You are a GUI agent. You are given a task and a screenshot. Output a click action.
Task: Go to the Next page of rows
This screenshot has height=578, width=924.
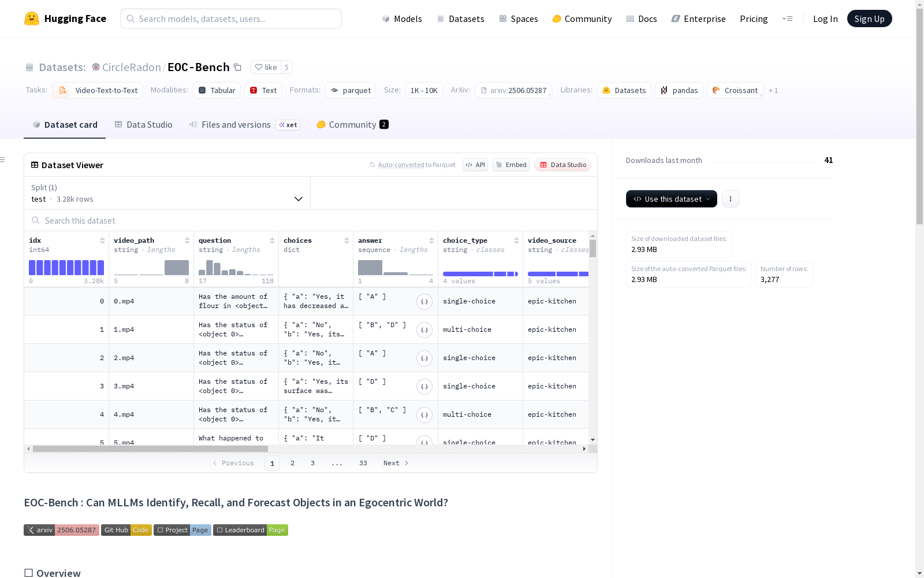click(x=396, y=463)
